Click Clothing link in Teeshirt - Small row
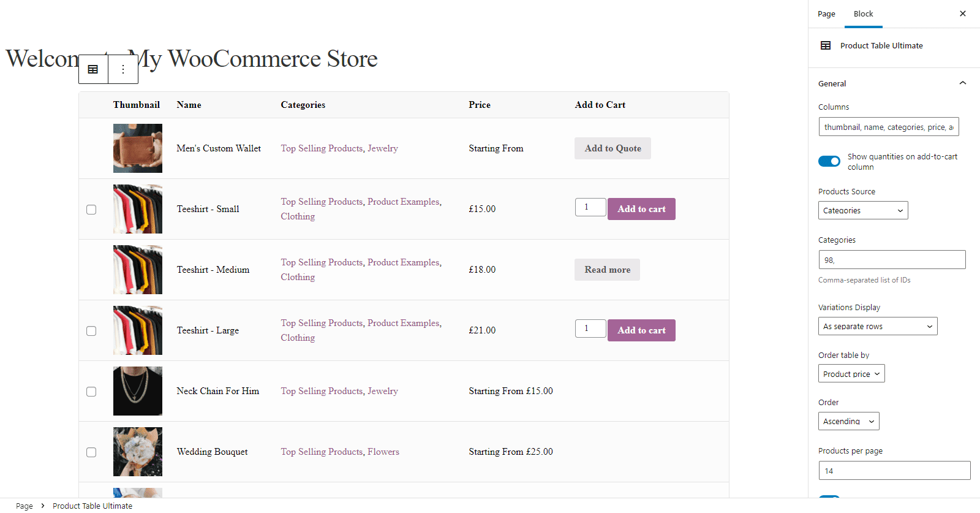The height and width of the screenshot is (513, 980). tap(298, 216)
